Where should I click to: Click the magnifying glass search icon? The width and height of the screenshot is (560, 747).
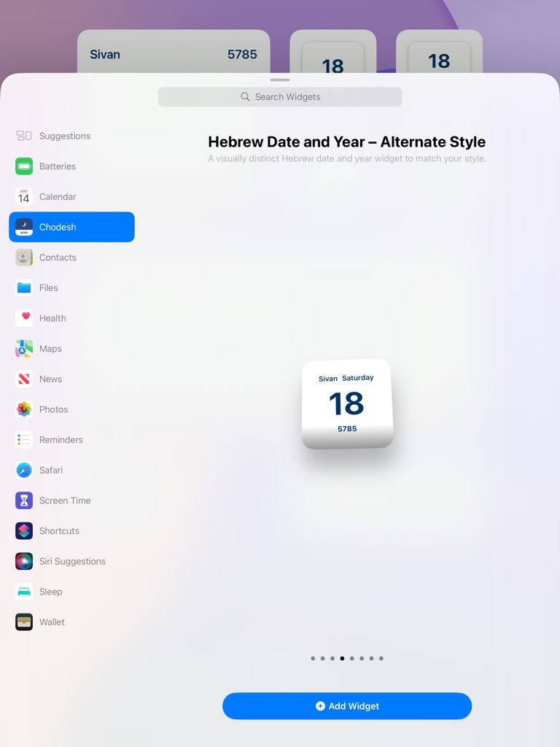pyautogui.click(x=245, y=97)
